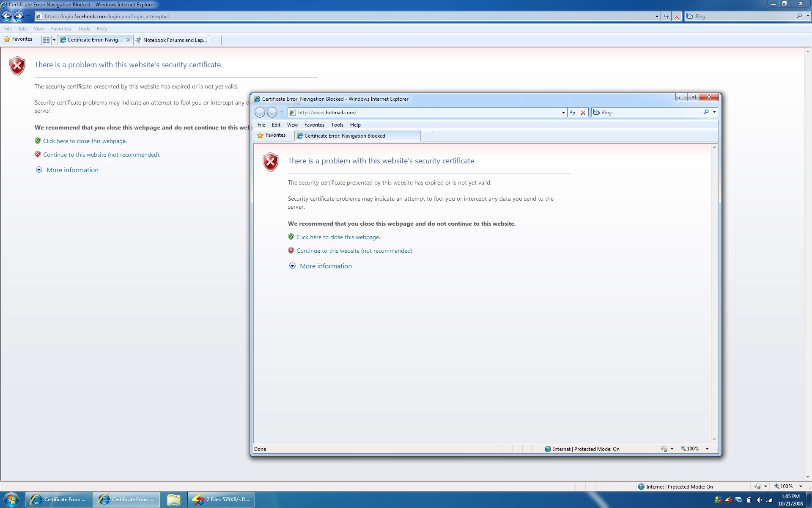Open Help menu in background IE window
Screen dimensions: 812x508
click(x=102, y=29)
